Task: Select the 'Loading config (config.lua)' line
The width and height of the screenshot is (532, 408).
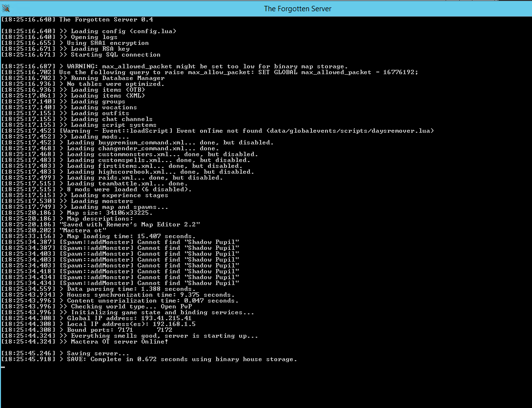Action: 89,31
